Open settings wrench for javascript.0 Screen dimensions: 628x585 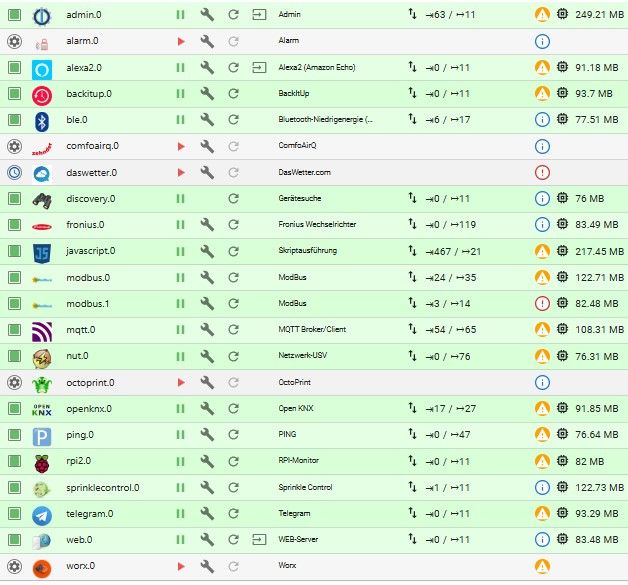(x=207, y=251)
